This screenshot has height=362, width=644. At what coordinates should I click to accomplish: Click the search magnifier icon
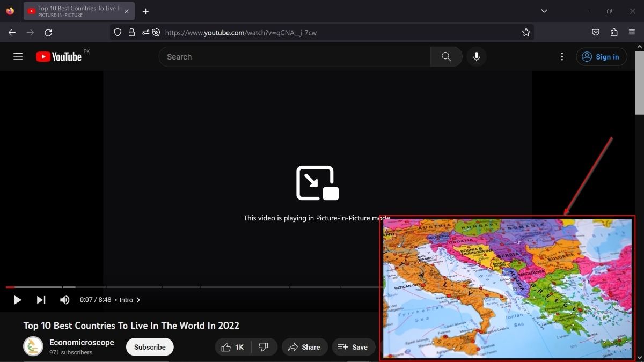(x=446, y=56)
